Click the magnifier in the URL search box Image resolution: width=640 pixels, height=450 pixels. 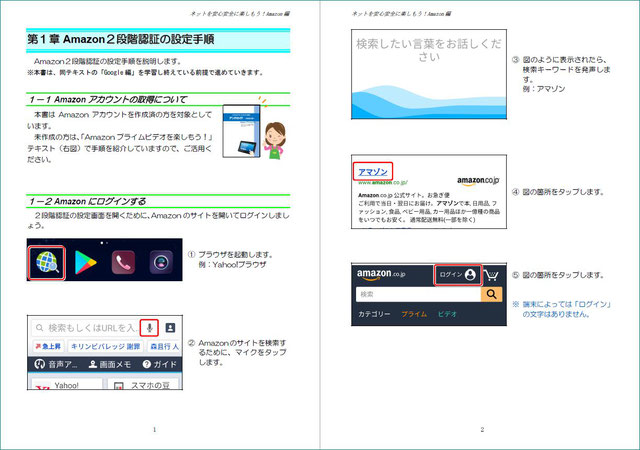coord(40,327)
